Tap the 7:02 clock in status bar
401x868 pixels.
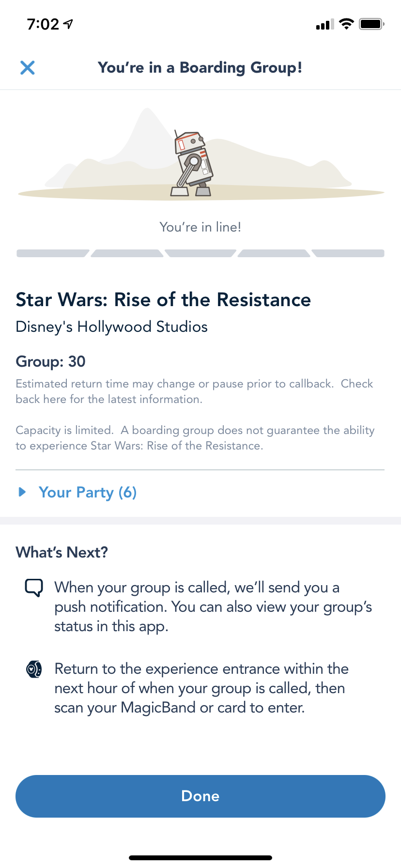point(43,24)
